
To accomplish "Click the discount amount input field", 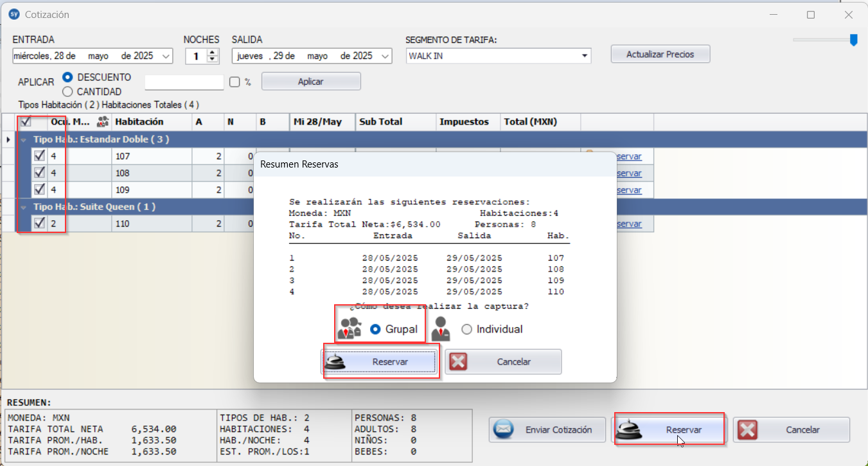I will 184,82.
